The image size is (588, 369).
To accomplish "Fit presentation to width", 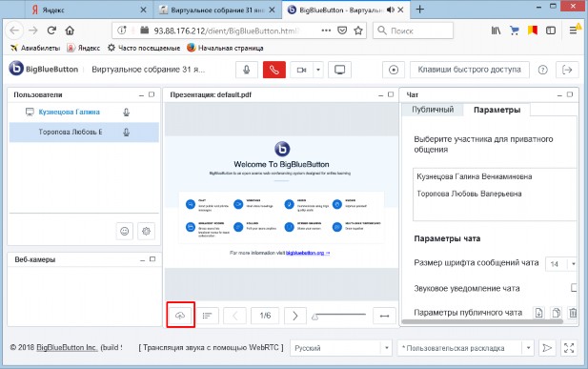I will click(x=384, y=316).
